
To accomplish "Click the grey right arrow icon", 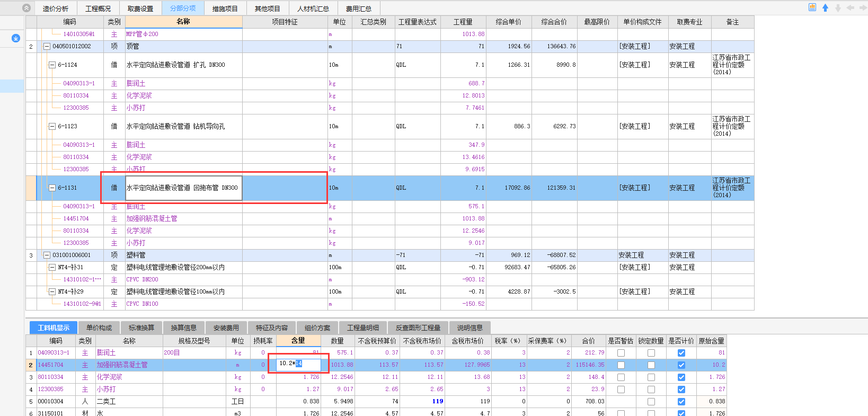I will 863,8.
